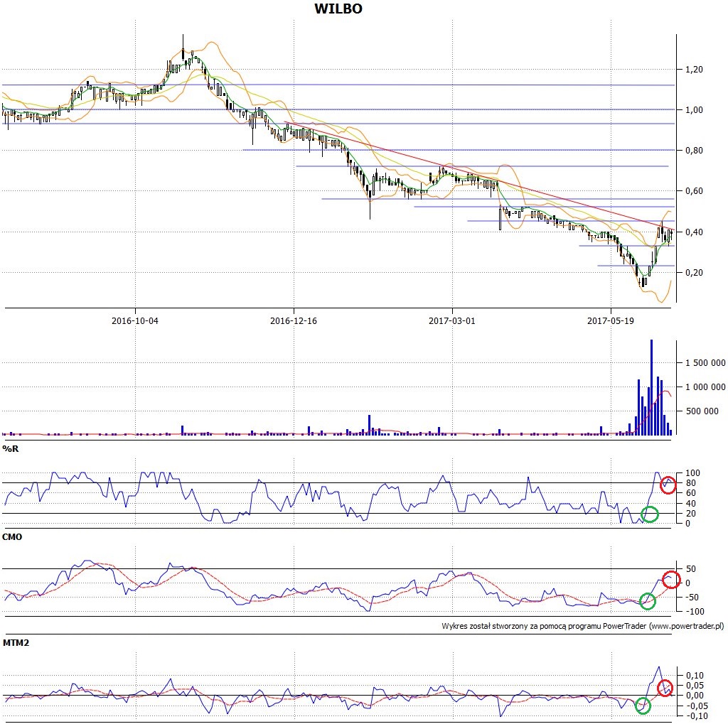
Task: Click the tallest volume bar
Action: (651, 387)
